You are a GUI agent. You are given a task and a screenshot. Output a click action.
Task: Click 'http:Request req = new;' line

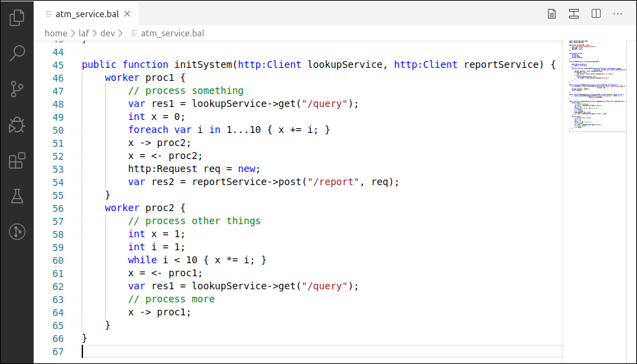[x=194, y=169]
